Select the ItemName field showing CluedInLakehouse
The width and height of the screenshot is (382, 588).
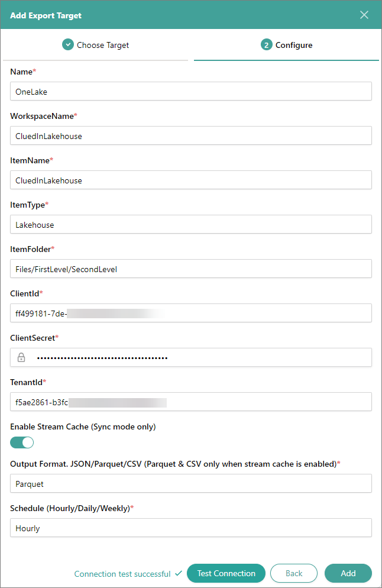point(190,180)
